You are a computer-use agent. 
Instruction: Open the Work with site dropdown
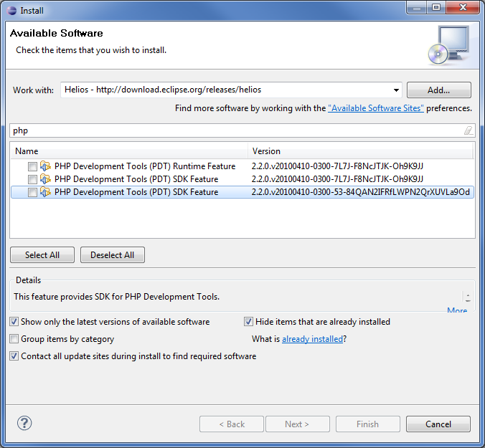396,90
